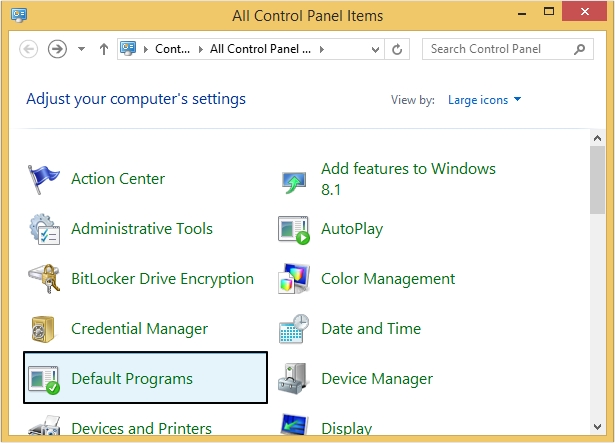Open the recent locations dropdown arrow
Screen dimensions: 615x443
[x=81, y=49]
